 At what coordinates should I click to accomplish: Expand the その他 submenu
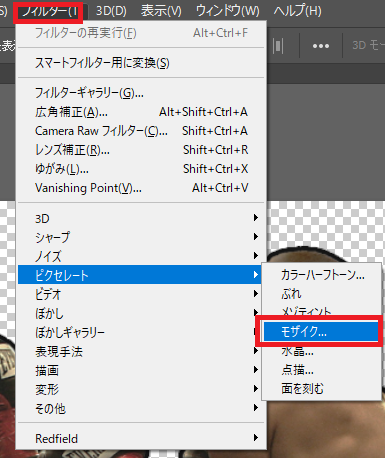coord(141,408)
